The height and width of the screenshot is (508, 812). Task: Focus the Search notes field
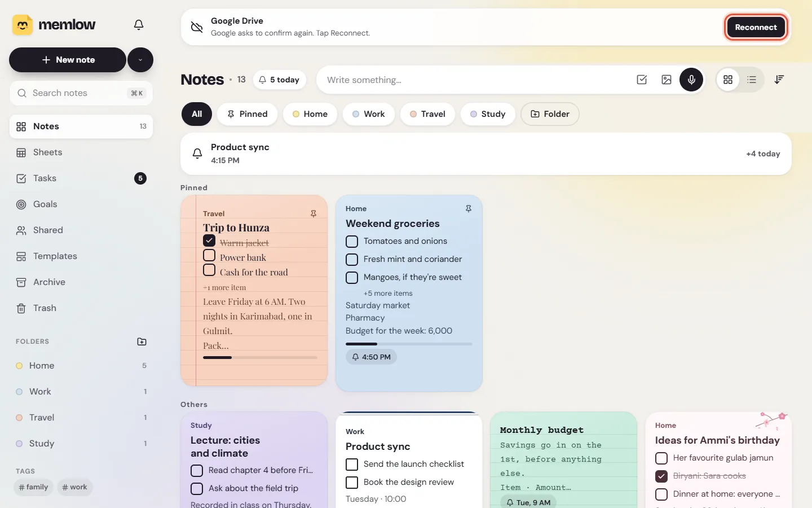point(81,93)
